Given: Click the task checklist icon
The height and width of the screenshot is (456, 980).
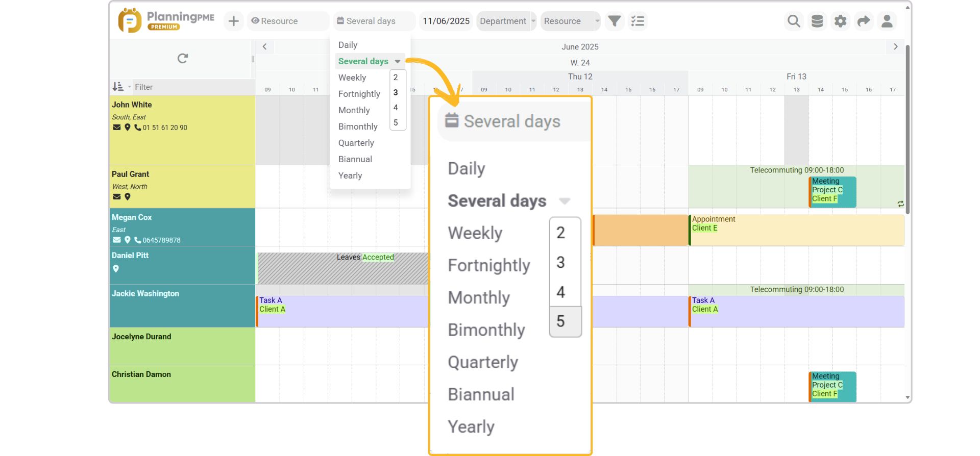Looking at the screenshot, I should tap(638, 21).
